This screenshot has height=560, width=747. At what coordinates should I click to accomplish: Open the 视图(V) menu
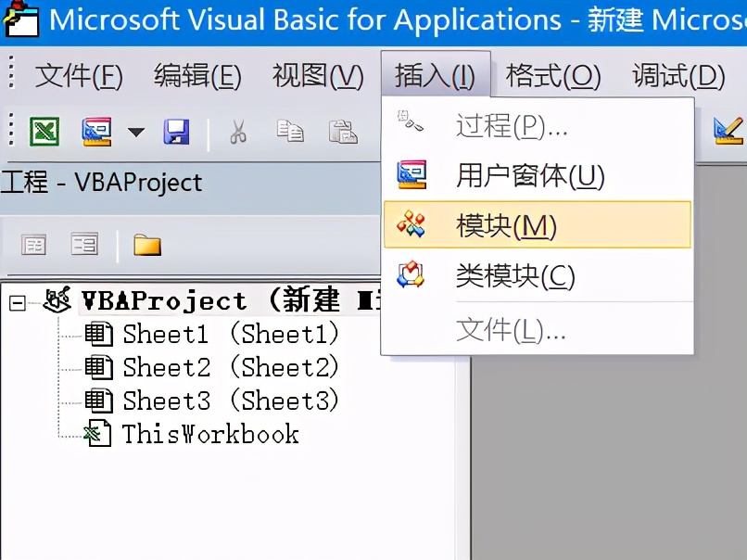(x=318, y=76)
